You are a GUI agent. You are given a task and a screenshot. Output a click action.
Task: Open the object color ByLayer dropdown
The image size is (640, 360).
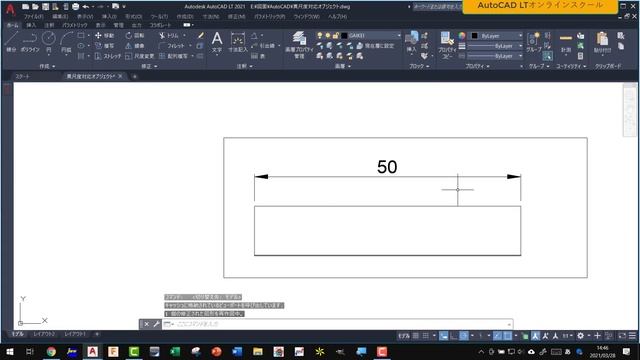[496, 36]
